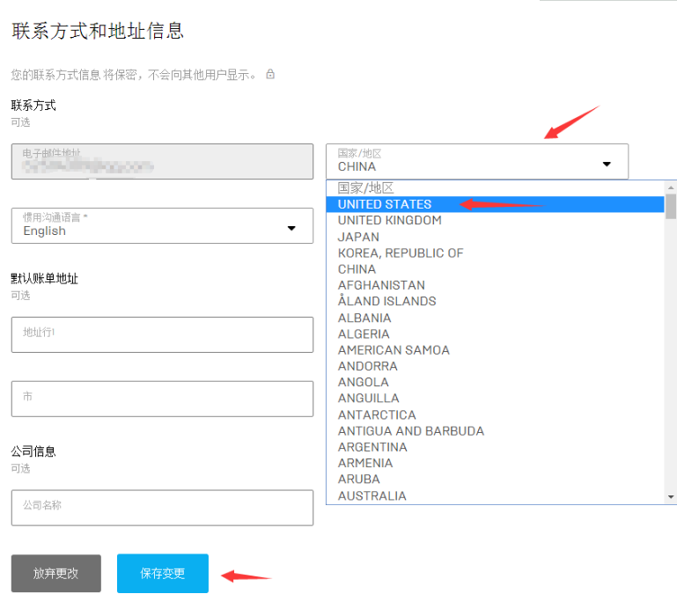Click the country list scrollbar thumb
Image resolution: width=677 pixels, height=616 pixels.
[x=671, y=207]
